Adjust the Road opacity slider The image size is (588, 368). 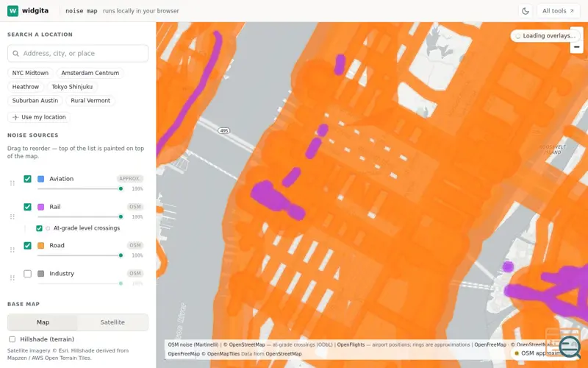(80, 255)
